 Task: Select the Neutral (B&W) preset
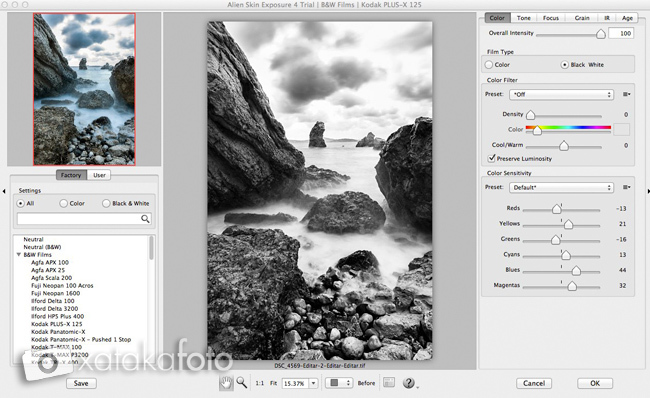pos(42,247)
